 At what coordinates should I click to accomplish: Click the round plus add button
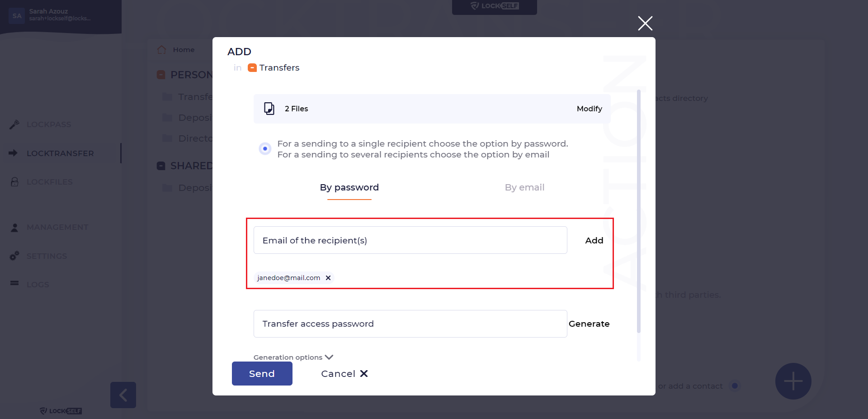[x=793, y=381]
